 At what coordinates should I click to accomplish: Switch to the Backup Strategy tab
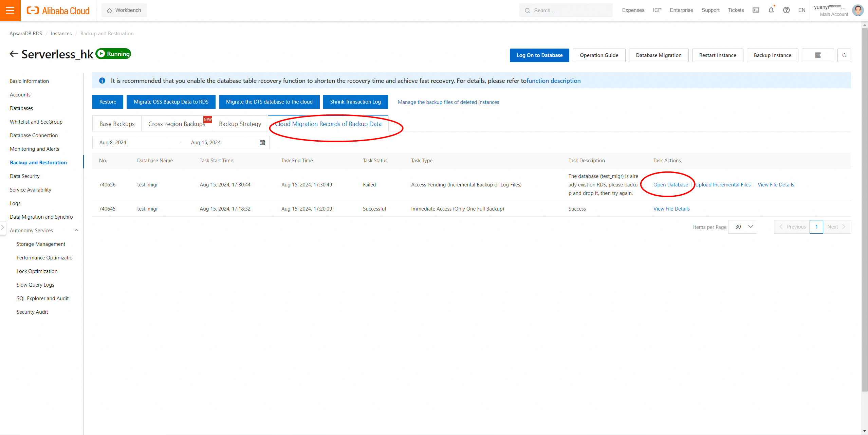[x=240, y=124]
